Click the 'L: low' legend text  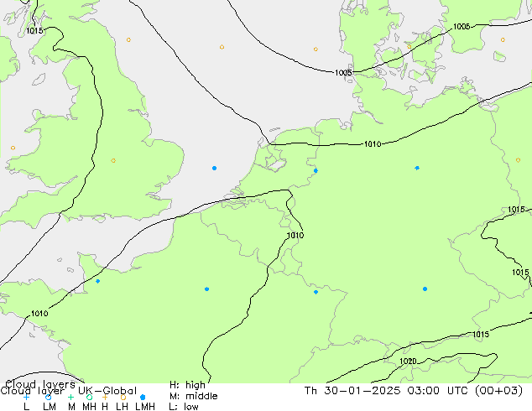click(184, 406)
